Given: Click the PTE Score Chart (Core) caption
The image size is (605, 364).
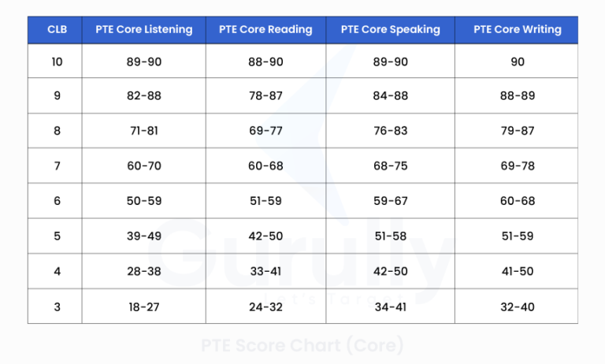Looking at the screenshot, I should (x=302, y=345).
